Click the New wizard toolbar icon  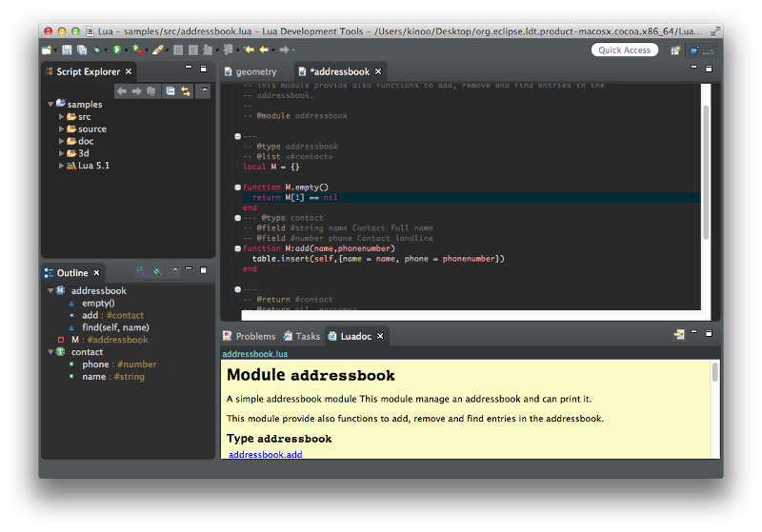click(x=47, y=50)
